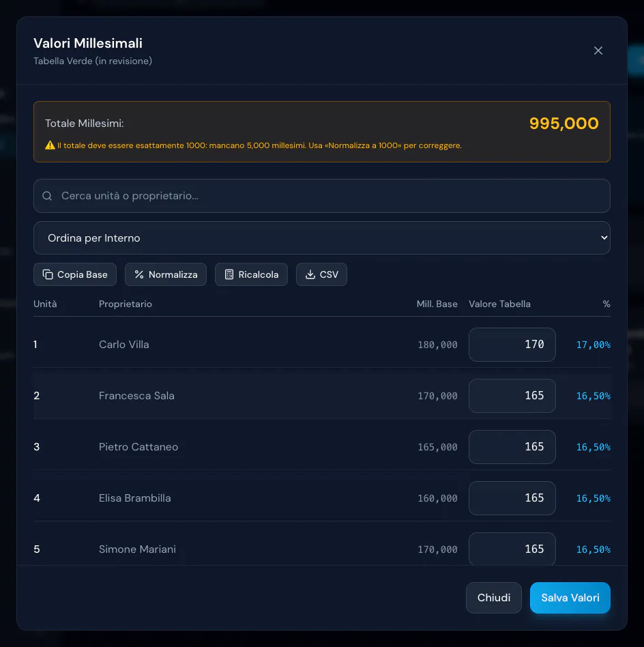Viewport: 644px width, 647px height.
Task: Focus the Cerca unità o proprietario field
Action: pyautogui.click(x=322, y=196)
